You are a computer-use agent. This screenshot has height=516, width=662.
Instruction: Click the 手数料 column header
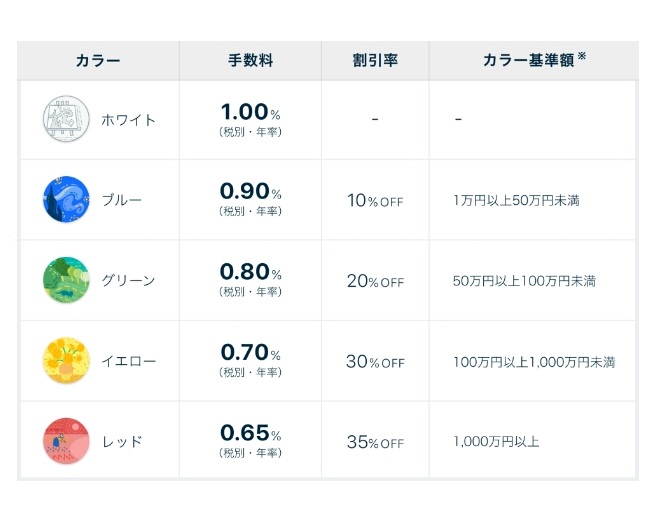pyautogui.click(x=250, y=60)
